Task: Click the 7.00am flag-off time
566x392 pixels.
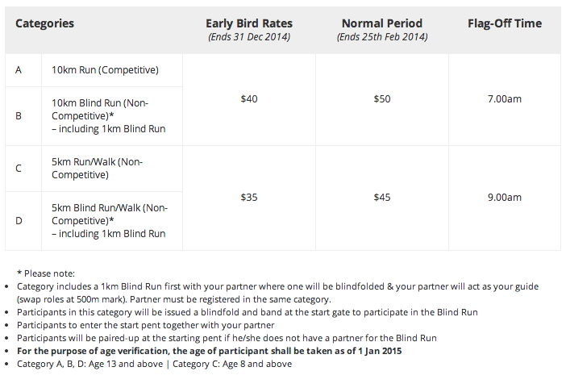Action: (x=506, y=99)
